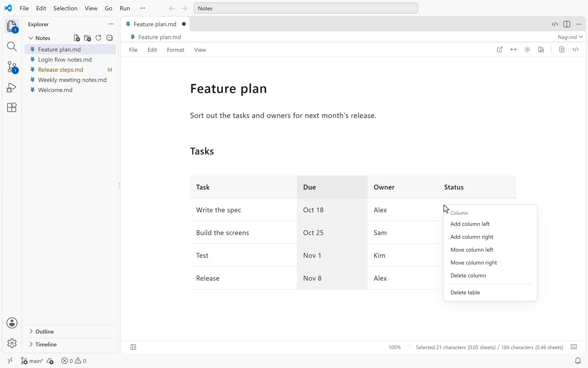Open the Accounts menu icon
This screenshot has width=588, height=368.
pyautogui.click(x=12, y=323)
